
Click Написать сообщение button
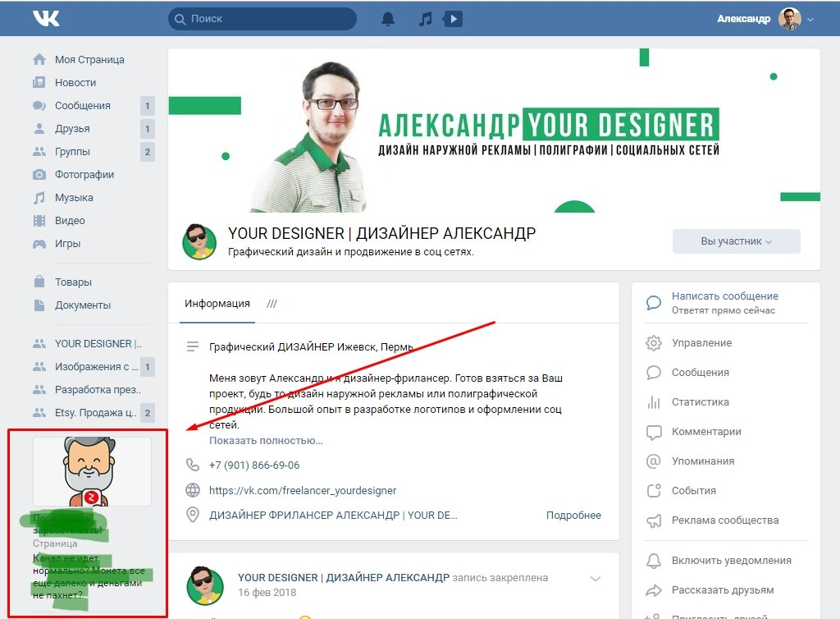tap(725, 303)
